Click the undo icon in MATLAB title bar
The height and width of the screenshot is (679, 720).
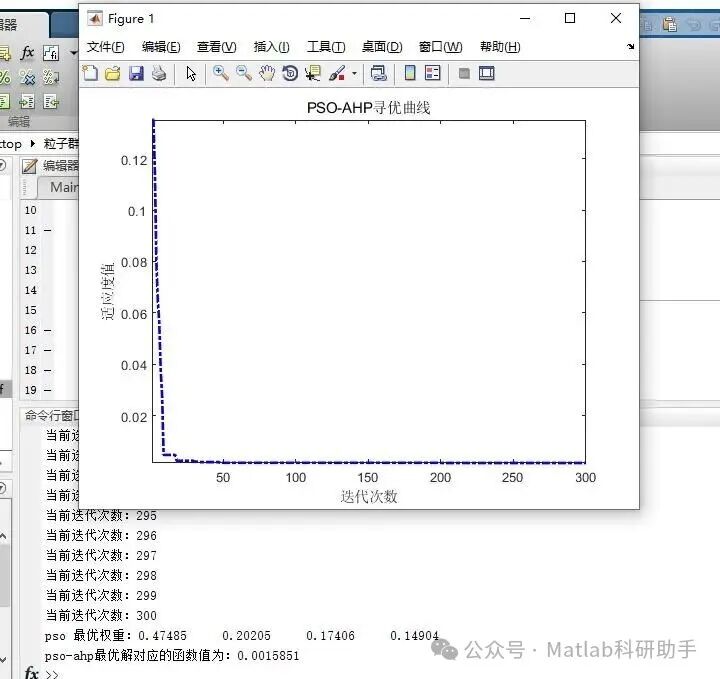[x=694, y=24]
